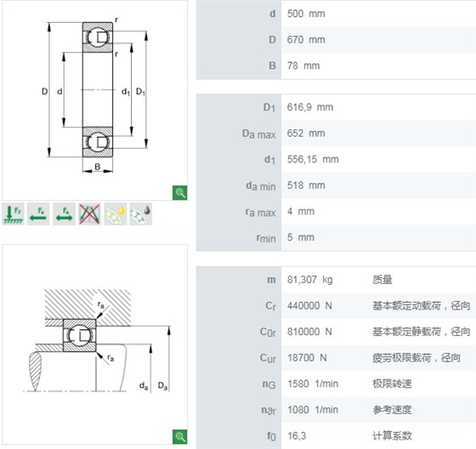Click the reference speed 1080 1/min row

coord(336,410)
